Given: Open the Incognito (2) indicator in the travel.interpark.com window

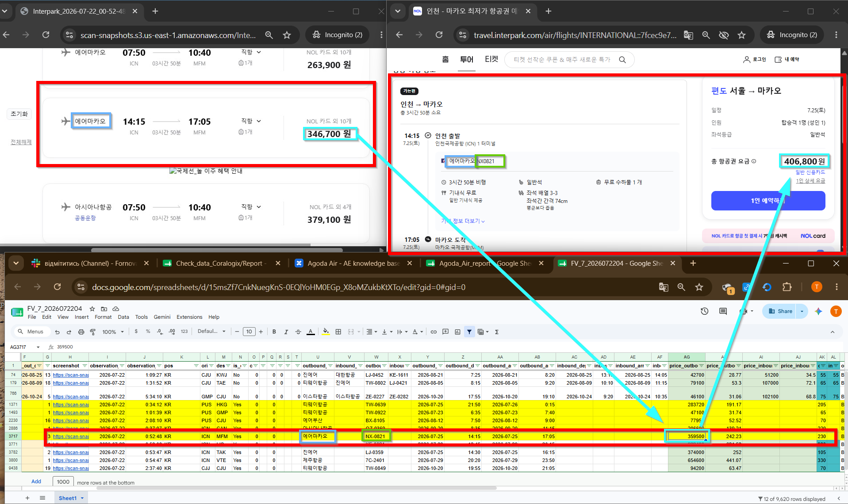Looking at the screenshot, I should pos(792,35).
